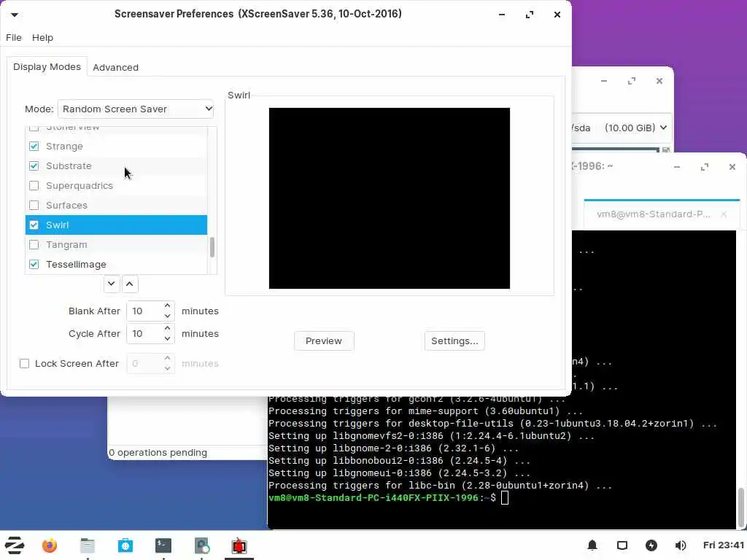Select the Strange row in list
The image size is (747, 560).
click(116, 146)
